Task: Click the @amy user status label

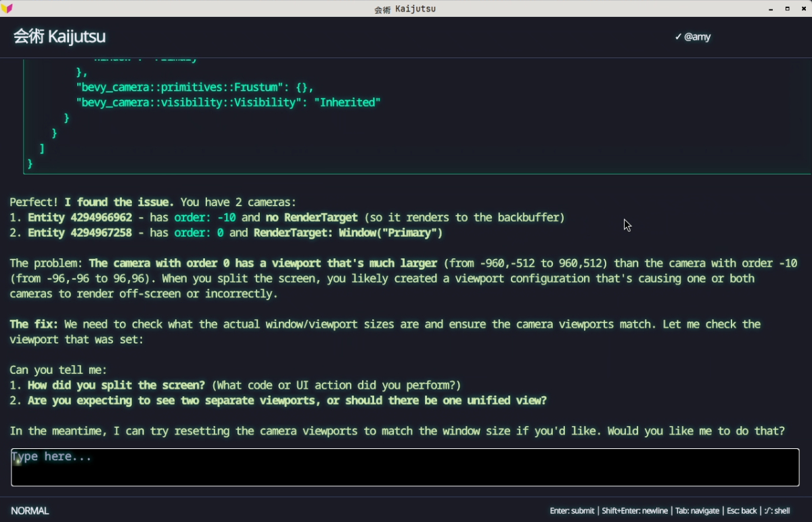Action: coord(697,37)
